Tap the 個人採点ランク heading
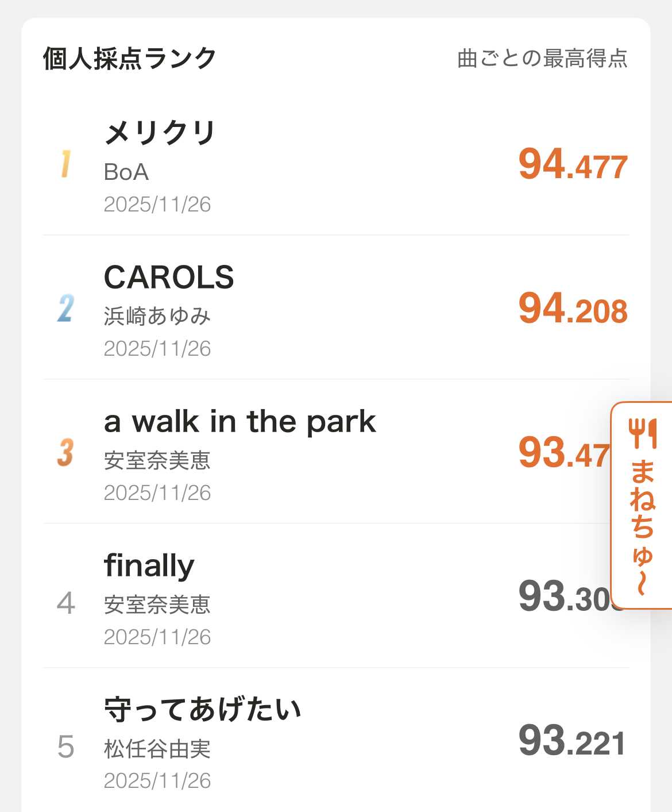 [130, 59]
